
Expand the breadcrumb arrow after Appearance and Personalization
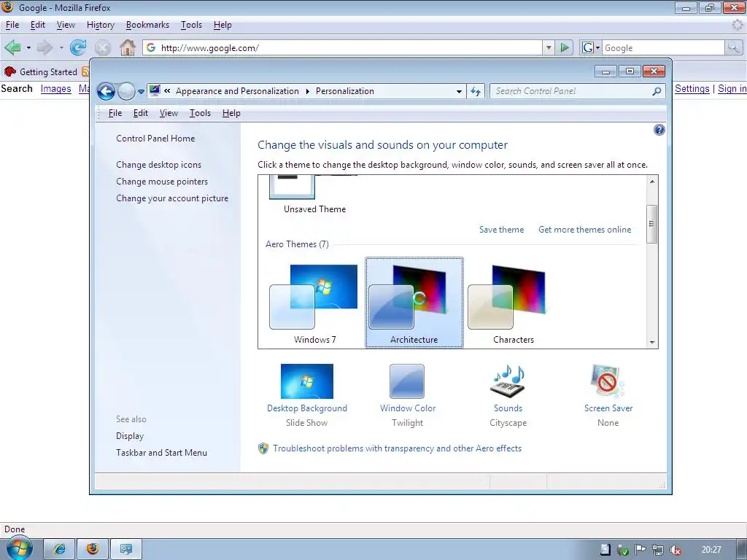point(307,91)
